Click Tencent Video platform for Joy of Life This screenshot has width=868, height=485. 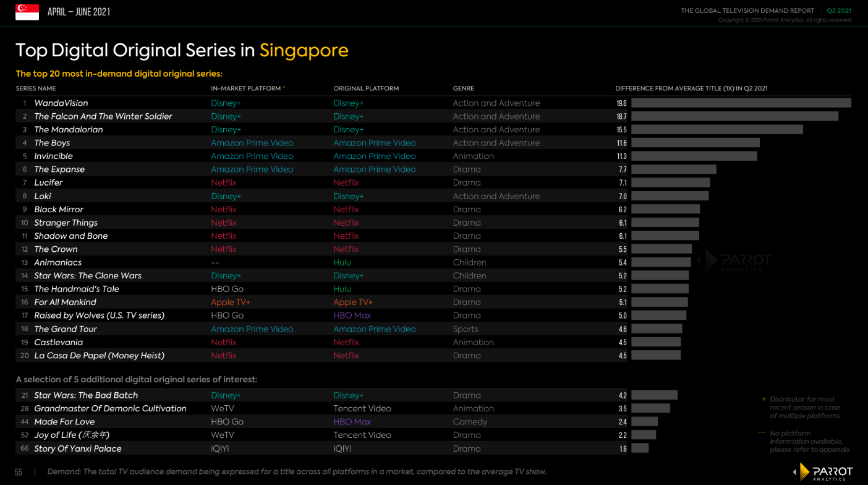(362, 435)
